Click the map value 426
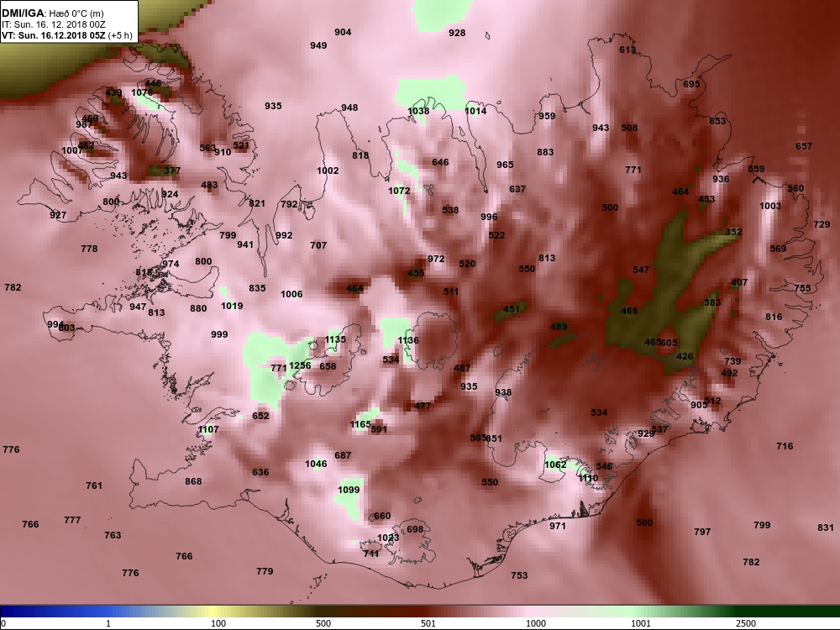This screenshot has width=840, height=630. click(685, 356)
